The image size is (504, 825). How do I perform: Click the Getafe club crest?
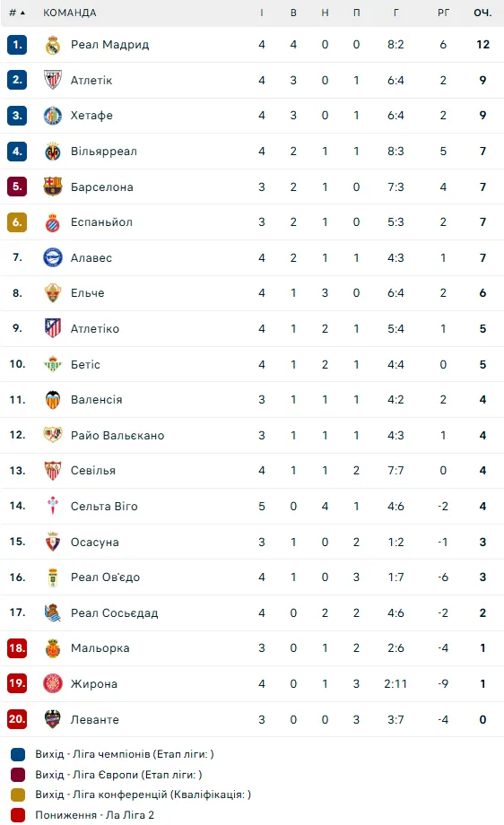(x=53, y=116)
